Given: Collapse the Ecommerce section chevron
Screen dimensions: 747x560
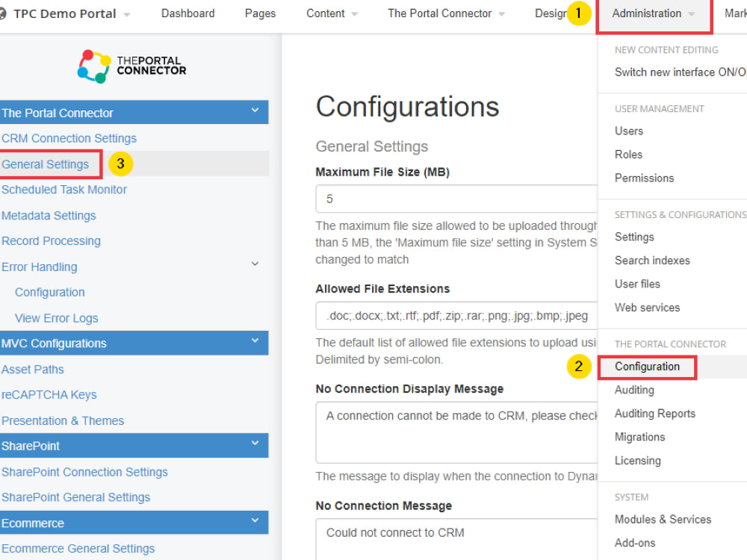Looking at the screenshot, I should tap(255, 520).
